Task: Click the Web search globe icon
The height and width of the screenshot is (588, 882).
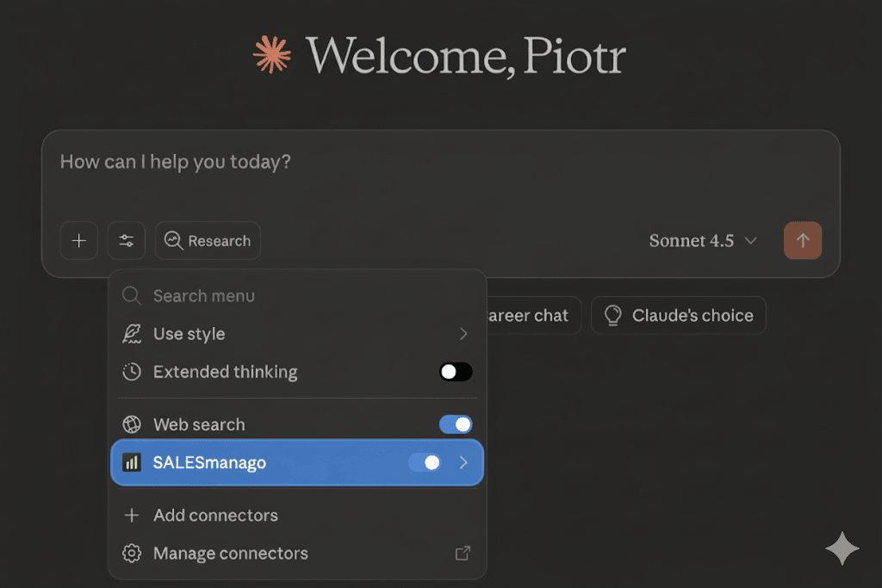Action: (132, 424)
